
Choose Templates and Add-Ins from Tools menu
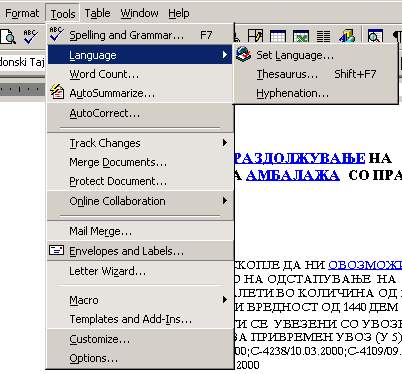(x=140, y=319)
